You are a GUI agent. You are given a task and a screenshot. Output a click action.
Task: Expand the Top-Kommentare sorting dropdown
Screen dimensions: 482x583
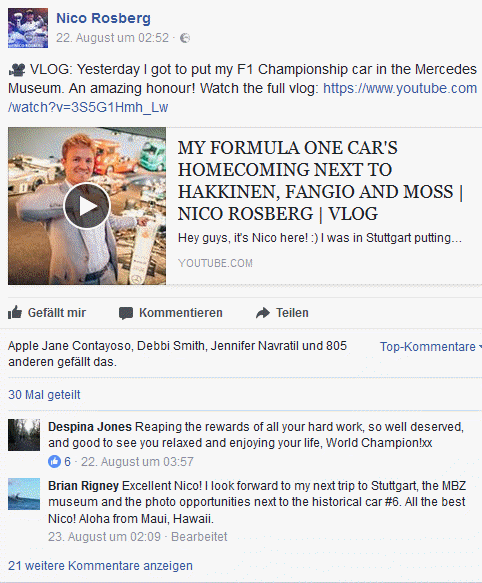tap(430, 347)
